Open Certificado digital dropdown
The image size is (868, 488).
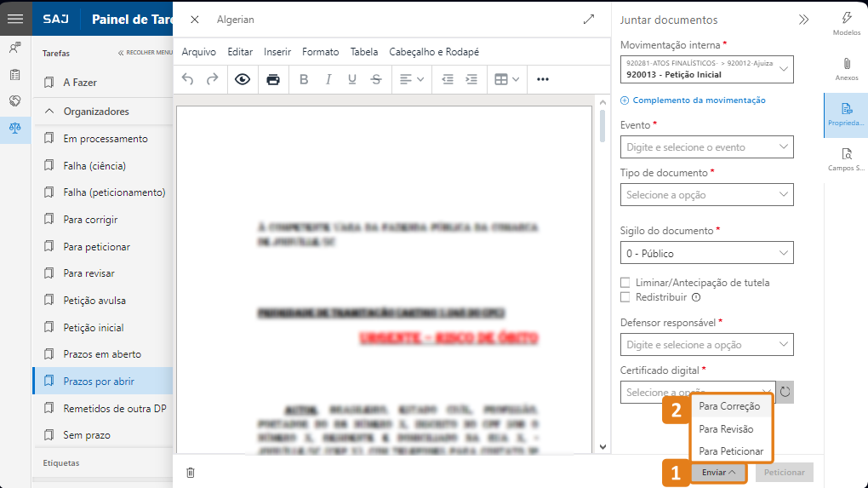[x=698, y=392]
